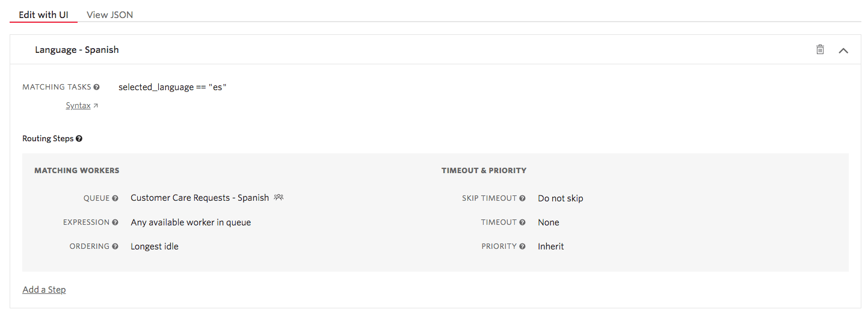Screen dimensions: 868x318
Task: Click help icon beside Matching Tasks
Action: click(97, 87)
